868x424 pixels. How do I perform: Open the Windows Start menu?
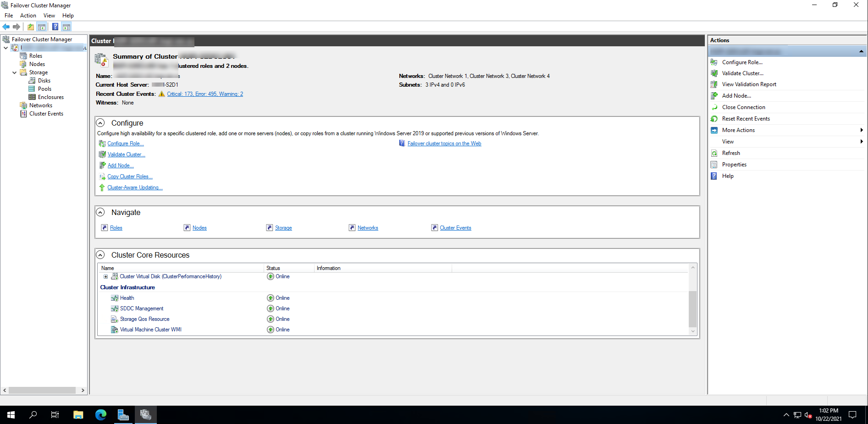click(x=11, y=415)
